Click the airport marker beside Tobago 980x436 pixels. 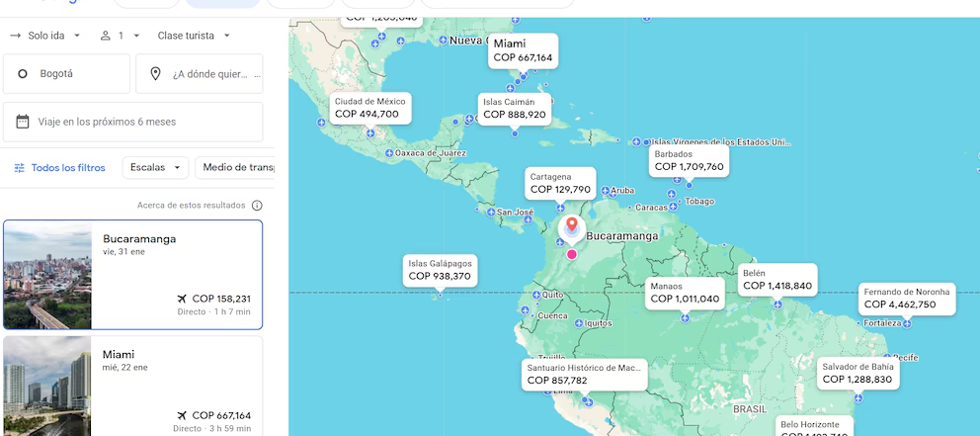point(679,202)
